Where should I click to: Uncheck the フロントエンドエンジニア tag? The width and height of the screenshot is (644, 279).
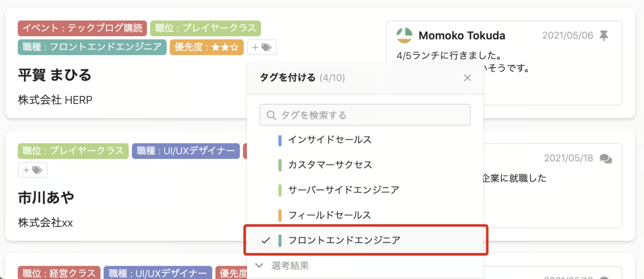tap(344, 240)
